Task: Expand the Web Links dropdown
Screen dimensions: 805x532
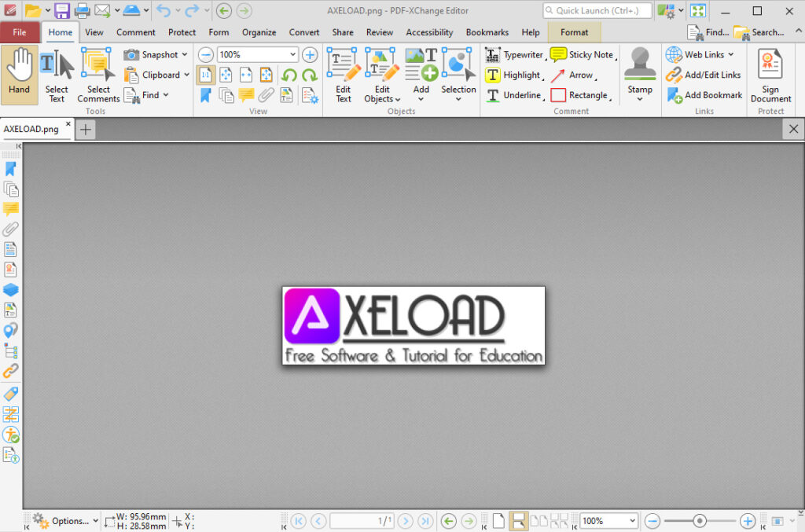Action: tap(730, 54)
